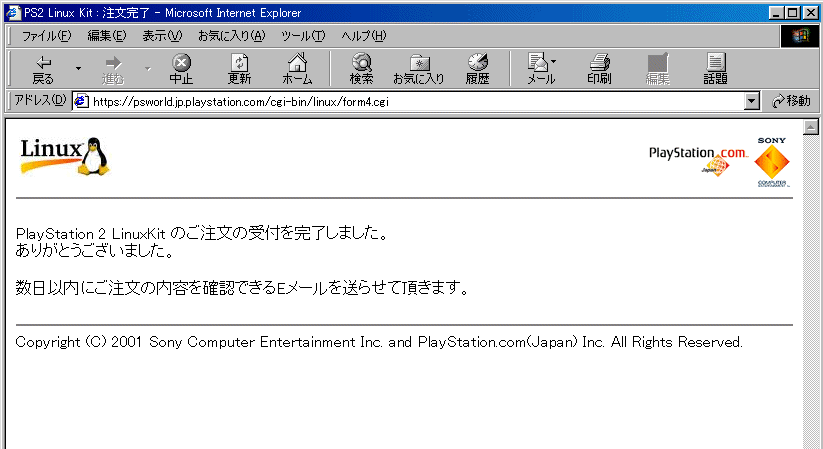Image resolution: width=823 pixels, height=449 pixels.
Task: Print the page with 印刷 button
Action: pyautogui.click(x=599, y=69)
